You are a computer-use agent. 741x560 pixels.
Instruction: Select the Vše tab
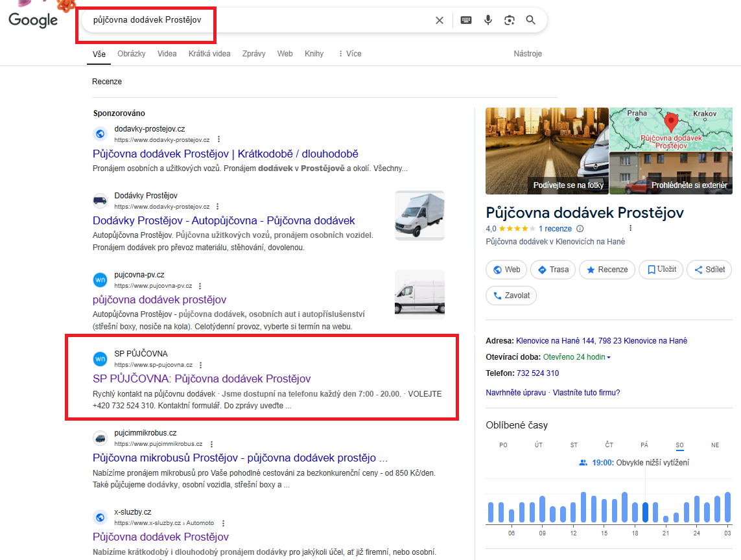pyautogui.click(x=99, y=54)
